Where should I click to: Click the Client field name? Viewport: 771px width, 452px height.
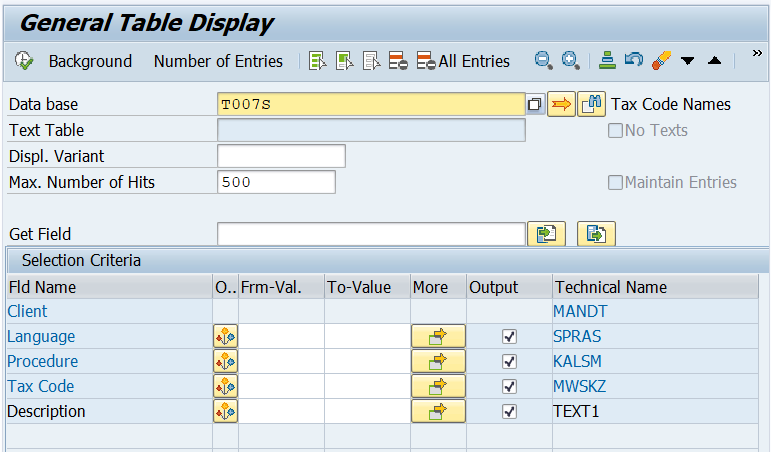pos(28,311)
